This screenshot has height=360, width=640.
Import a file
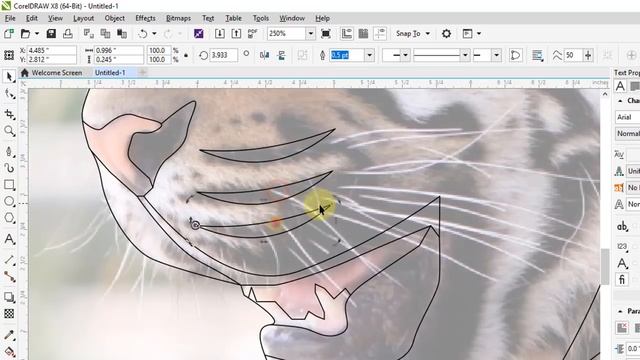click(x=220, y=33)
